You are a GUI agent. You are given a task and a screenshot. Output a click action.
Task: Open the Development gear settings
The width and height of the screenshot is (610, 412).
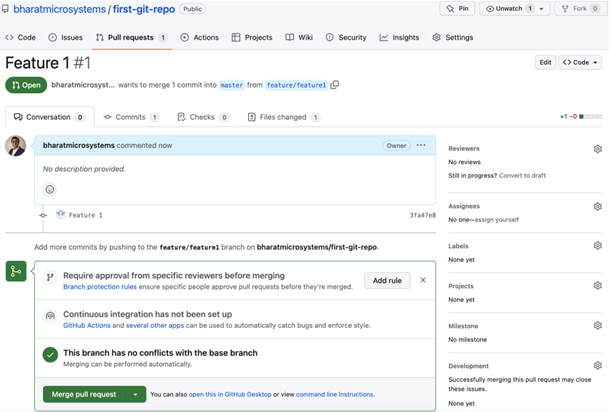[598, 365]
